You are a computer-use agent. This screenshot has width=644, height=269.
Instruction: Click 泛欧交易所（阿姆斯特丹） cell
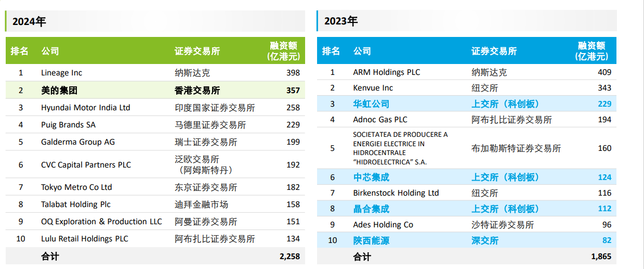pos(204,165)
